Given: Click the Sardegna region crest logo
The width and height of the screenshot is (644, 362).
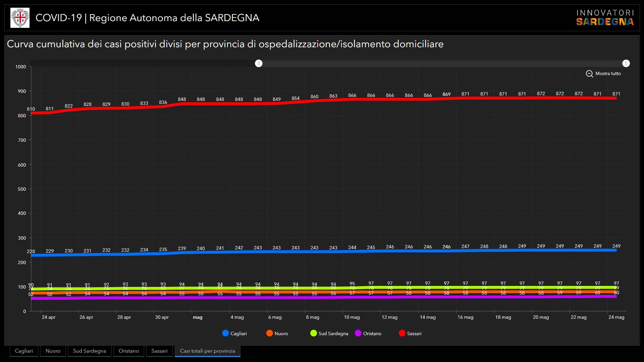Looking at the screenshot, I should 20,18.
